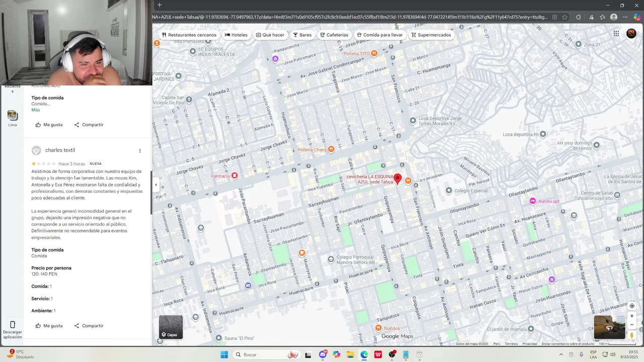This screenshot has height=362, width=644.
Task: Click the Aurora apt lodging marker
Action: (x=532, y=201)
